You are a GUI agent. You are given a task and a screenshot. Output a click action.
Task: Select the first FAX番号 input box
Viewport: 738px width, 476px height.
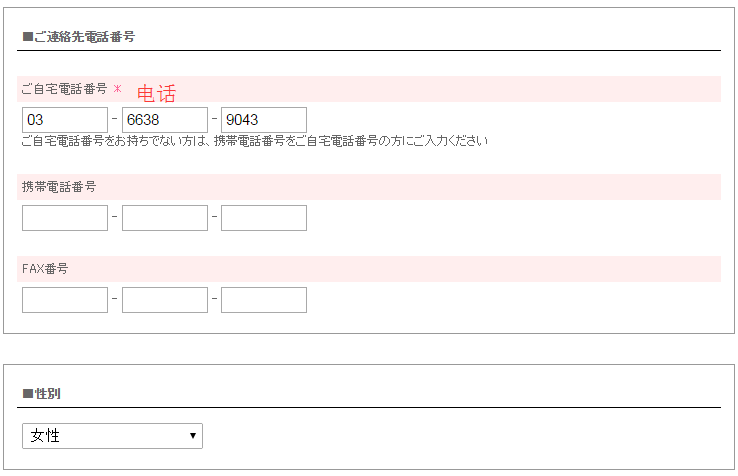tap(64, 300)
